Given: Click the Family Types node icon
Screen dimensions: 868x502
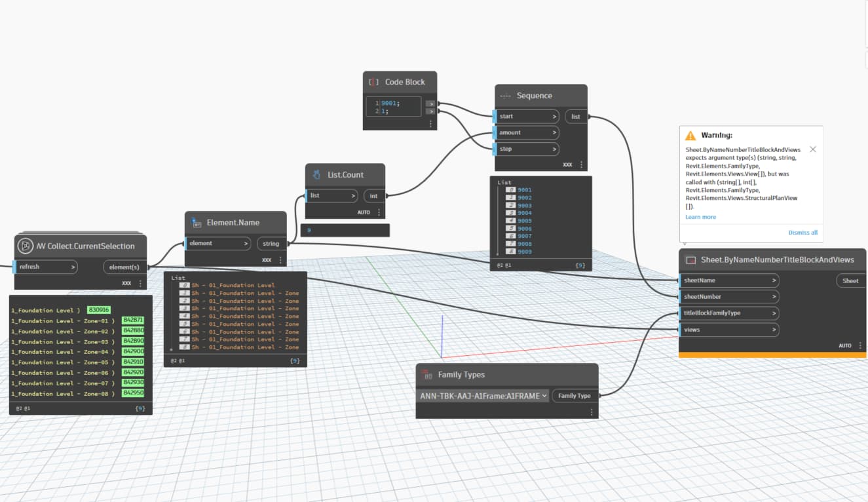Looking at the screenshot, I should [427, 375].
